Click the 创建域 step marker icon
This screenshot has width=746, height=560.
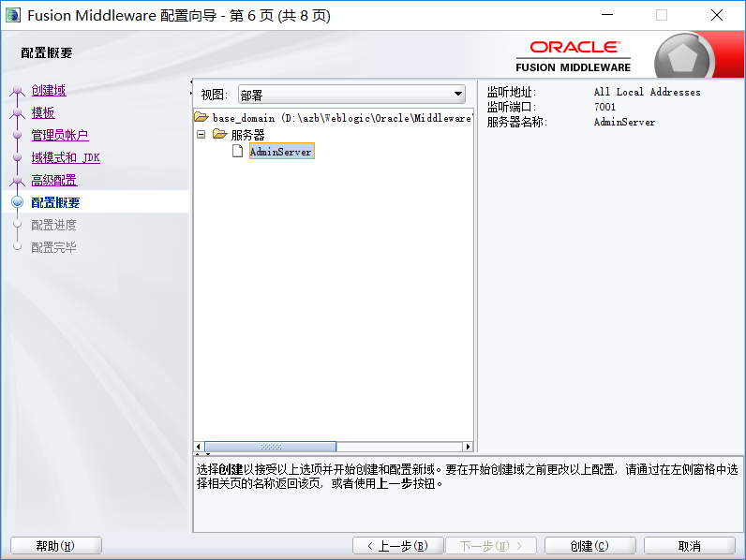coord(18,90)
